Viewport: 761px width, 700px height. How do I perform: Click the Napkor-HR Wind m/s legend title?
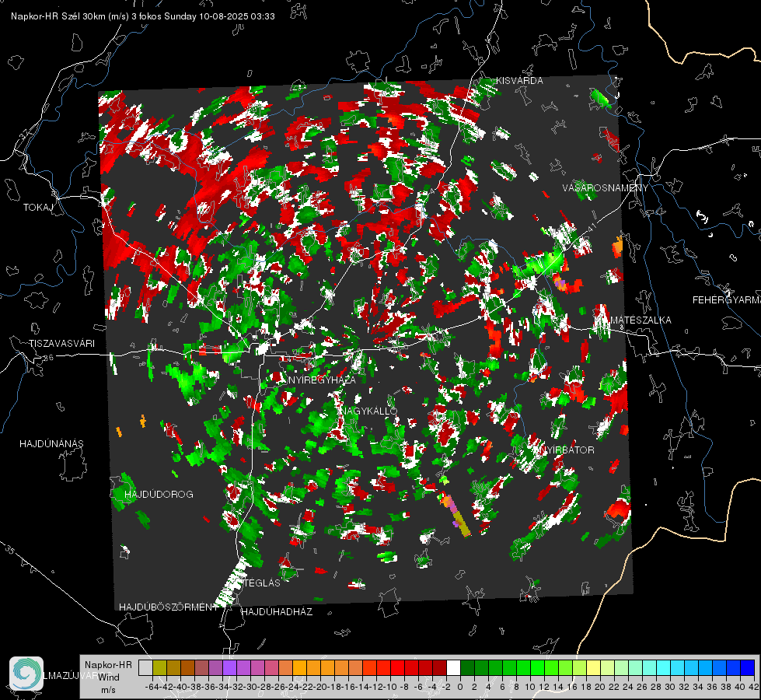click(x=108, y=677)
